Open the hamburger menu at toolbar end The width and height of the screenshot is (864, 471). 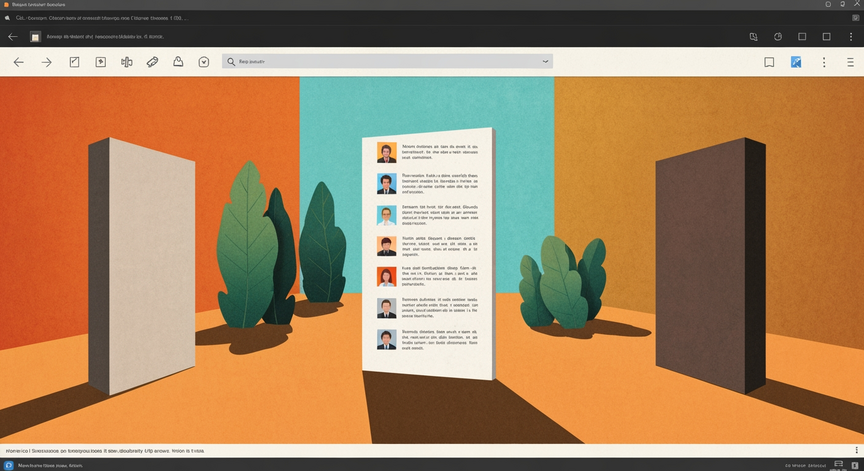(x=850, y=62)
